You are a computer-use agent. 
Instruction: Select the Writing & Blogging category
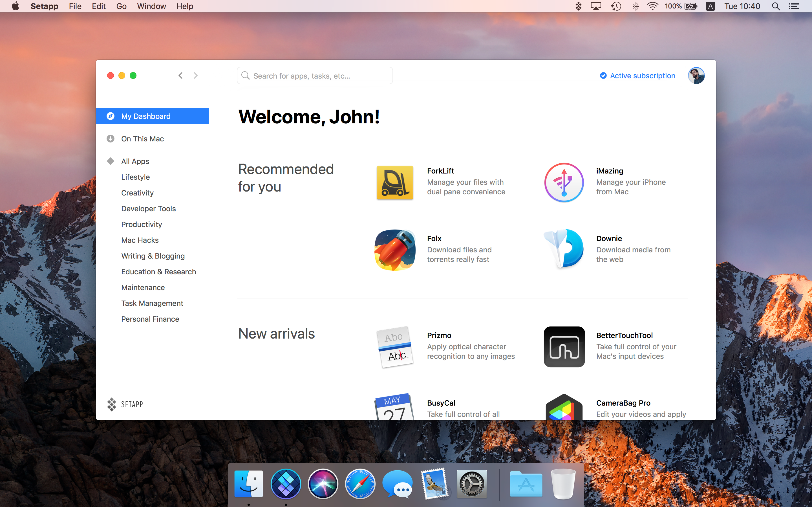click(153, 256)
